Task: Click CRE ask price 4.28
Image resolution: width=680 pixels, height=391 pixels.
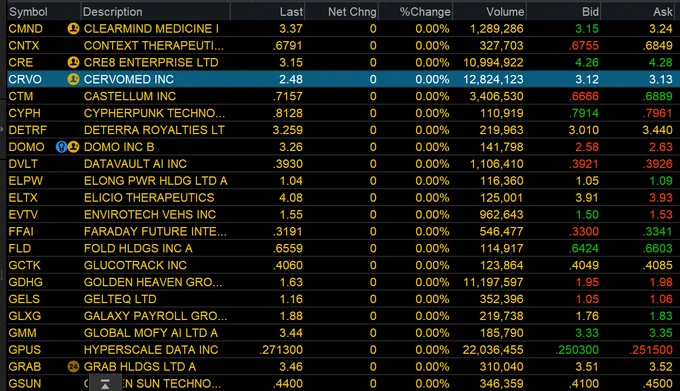Action: point(660,62)
